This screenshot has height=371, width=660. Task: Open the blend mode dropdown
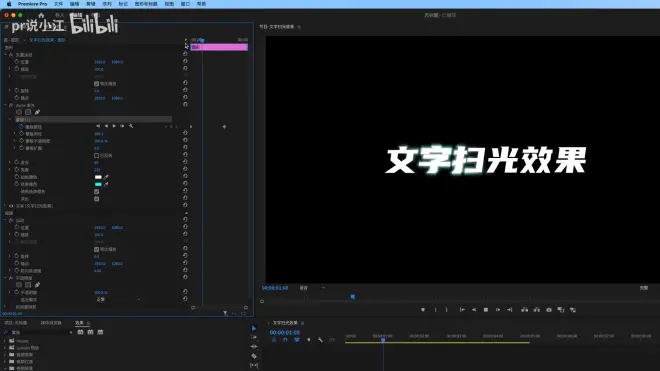pos(118,299)
